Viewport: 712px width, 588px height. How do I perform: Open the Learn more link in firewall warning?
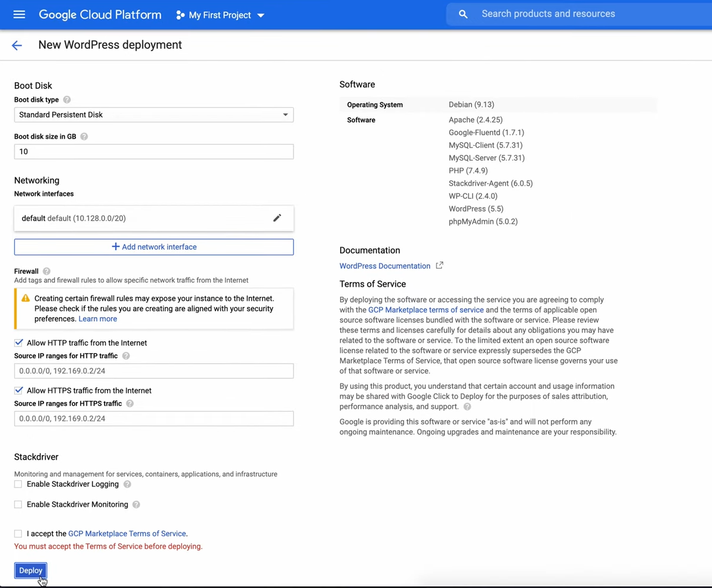[x=98, y=319]
